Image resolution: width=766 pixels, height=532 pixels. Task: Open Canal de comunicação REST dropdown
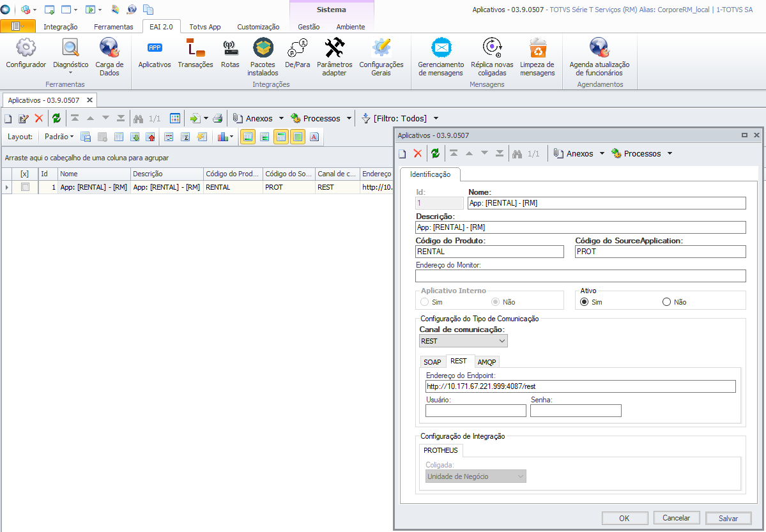463,341
